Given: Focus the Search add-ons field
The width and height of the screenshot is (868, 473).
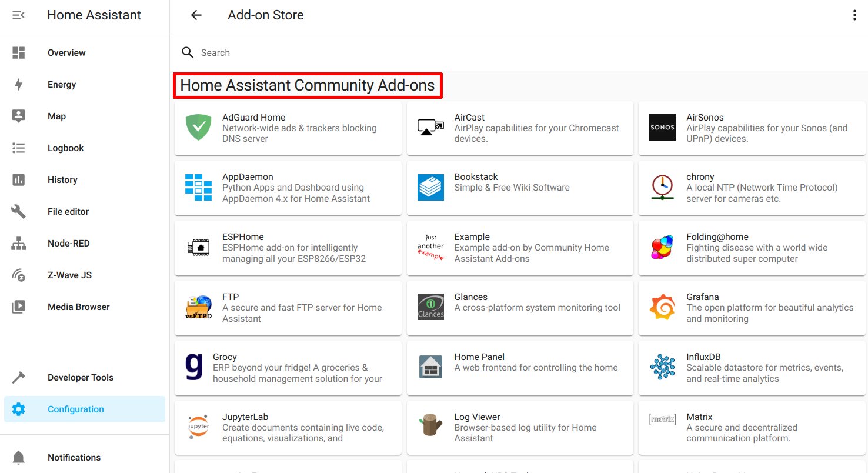Looking at the screenshot, I should [519, 53].
